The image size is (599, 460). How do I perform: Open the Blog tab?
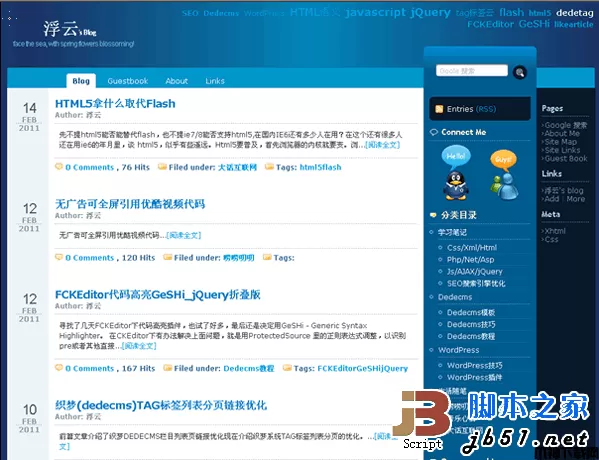point(81,81)
